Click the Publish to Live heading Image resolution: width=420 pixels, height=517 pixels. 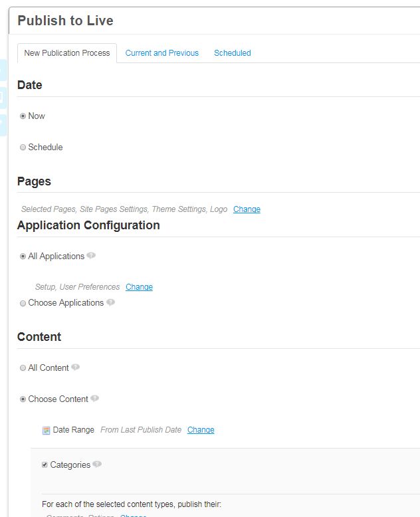[65, 21]
